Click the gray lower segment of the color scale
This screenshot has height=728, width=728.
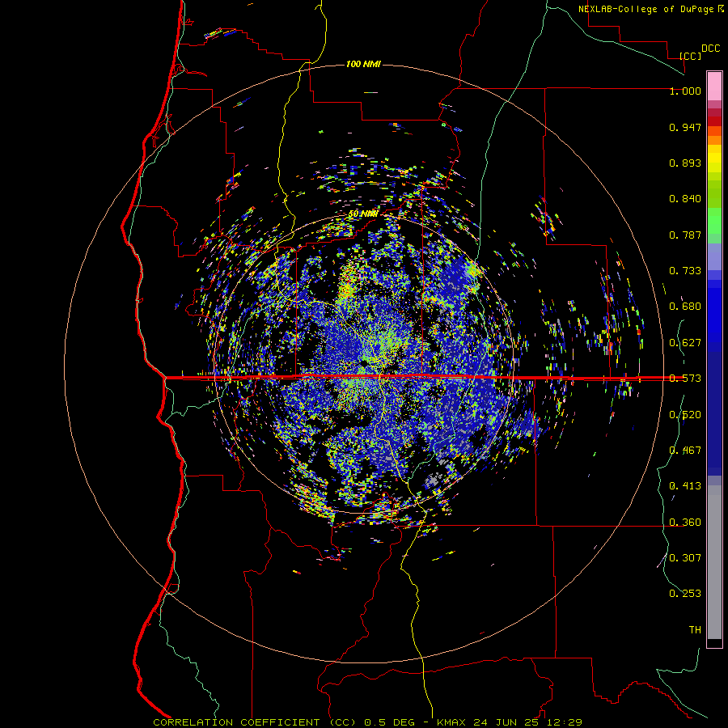pos(714,562)
